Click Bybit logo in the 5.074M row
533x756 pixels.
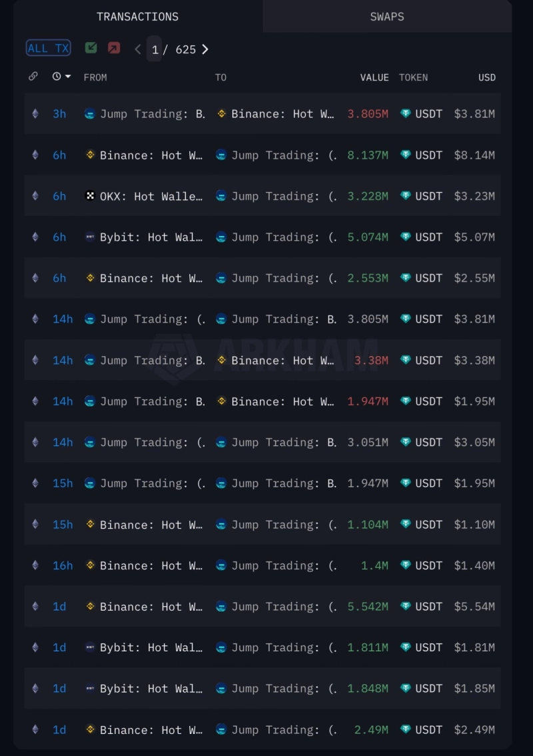tap(90, 237)
